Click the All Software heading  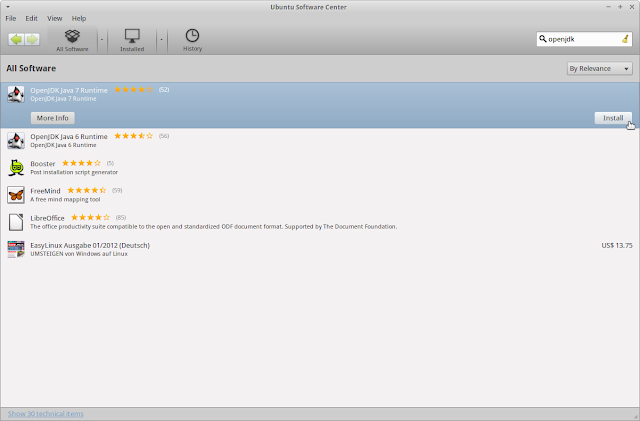coord(31,68)
